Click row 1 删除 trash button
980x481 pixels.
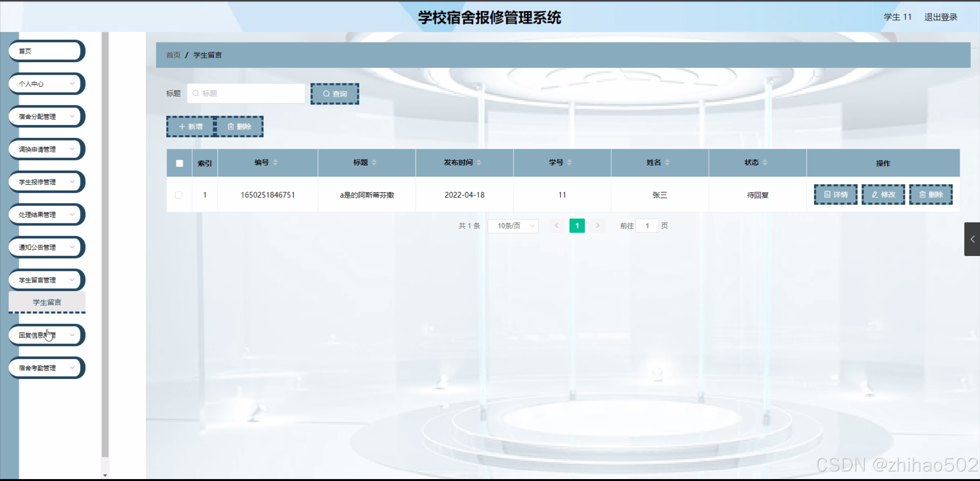[x=931, y=195]
